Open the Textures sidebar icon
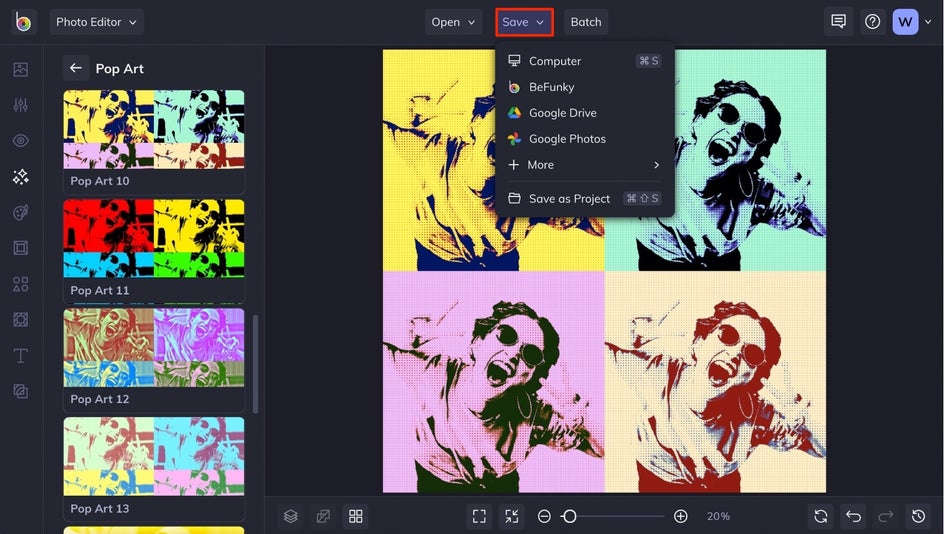 pyautogui.click(x=20, y=391)
